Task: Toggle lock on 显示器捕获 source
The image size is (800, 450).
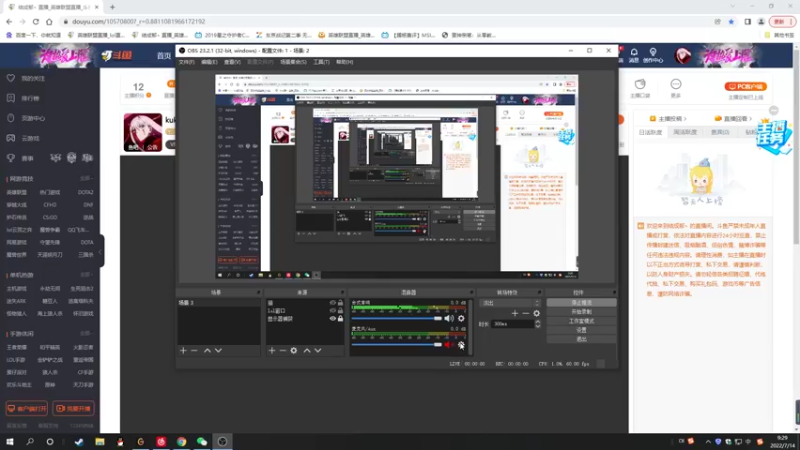Action: point(340,319)
